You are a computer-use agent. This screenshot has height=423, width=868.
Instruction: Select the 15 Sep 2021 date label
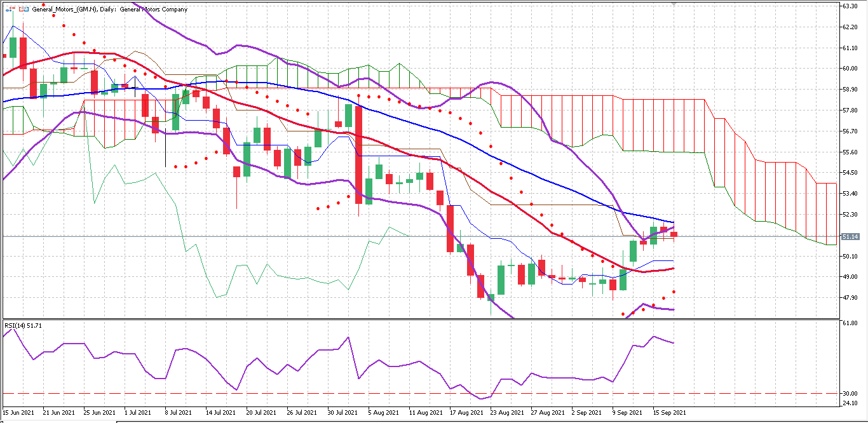[670, 412]
